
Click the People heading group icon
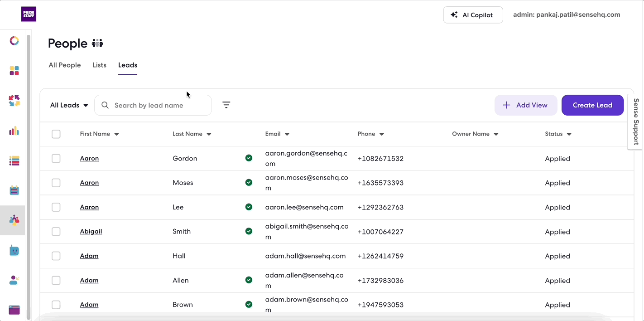tap(97, 43)
